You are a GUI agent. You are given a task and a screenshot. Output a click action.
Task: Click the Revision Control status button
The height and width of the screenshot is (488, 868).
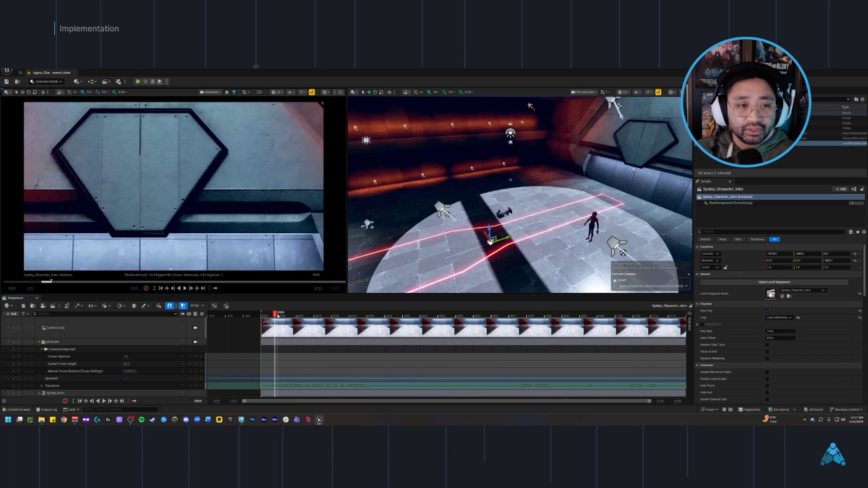coord(846,409)
